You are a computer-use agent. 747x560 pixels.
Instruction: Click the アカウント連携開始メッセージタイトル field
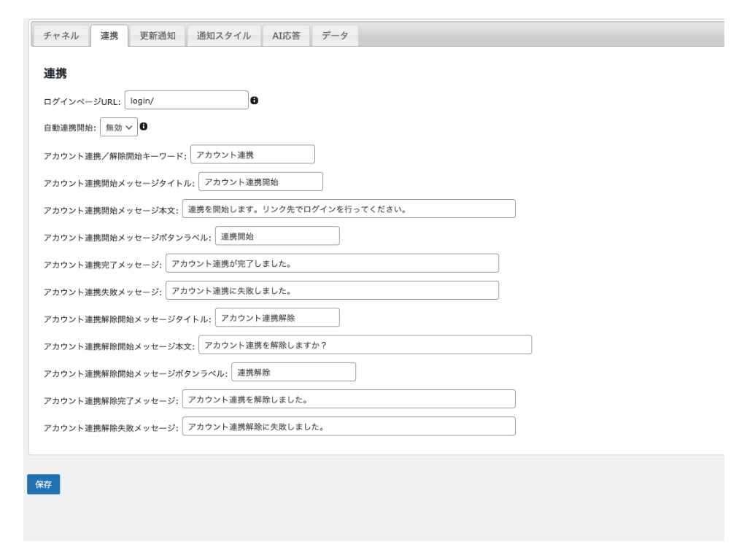tap(260, 182)
